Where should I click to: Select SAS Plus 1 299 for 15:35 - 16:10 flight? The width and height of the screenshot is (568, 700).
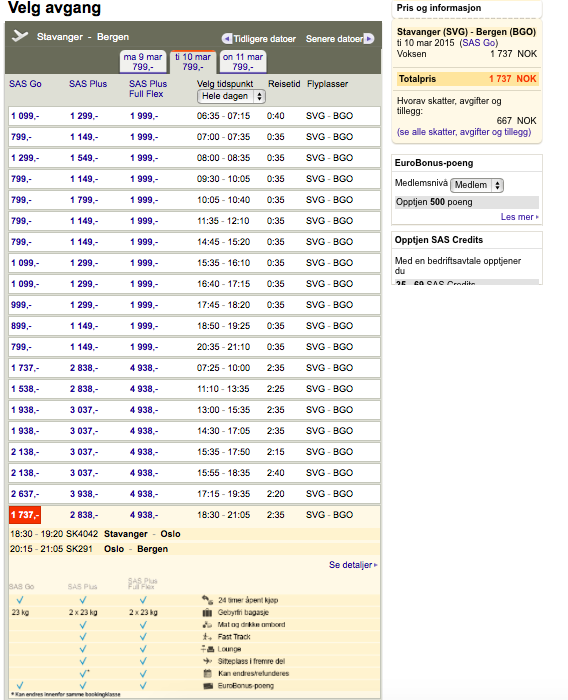click(84, 262)
